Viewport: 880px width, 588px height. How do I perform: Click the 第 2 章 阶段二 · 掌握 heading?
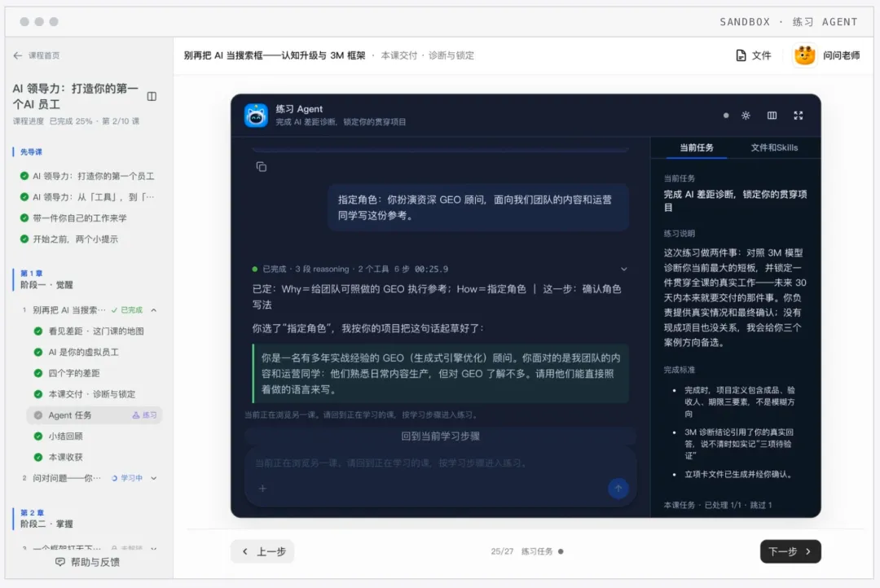pyautogui.click(x=46, y=519)
